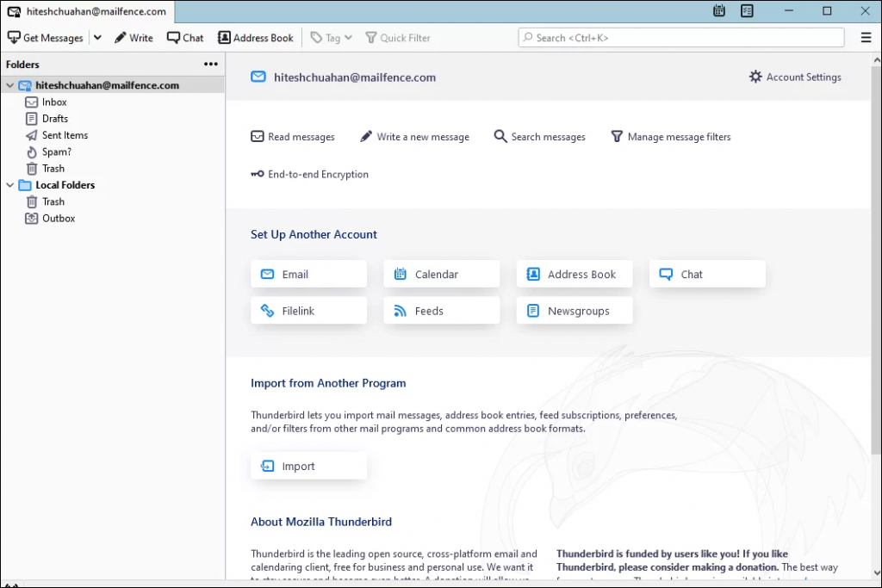Click Manage message filters

pos(671,137)
